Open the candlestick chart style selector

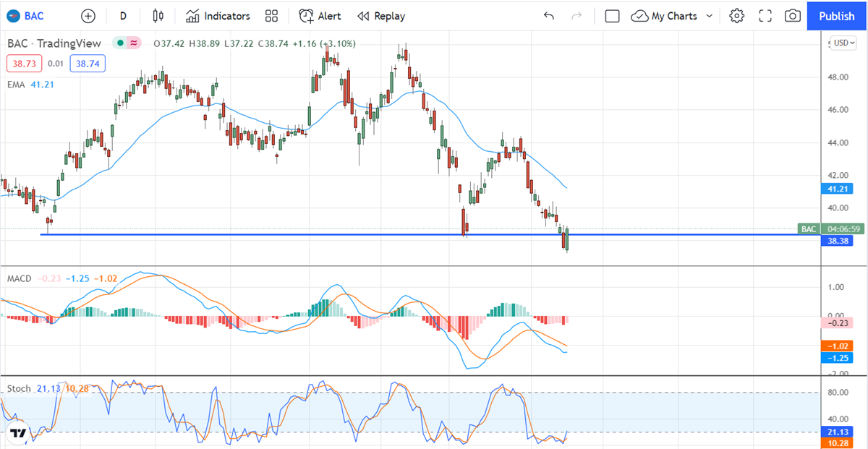(158, 16)
